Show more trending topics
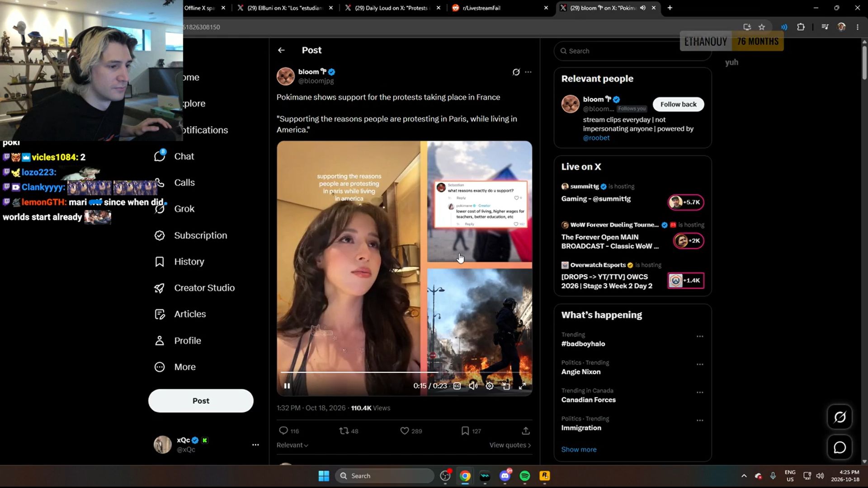Viewport: 868px width, 488px height. click(579, 450)
